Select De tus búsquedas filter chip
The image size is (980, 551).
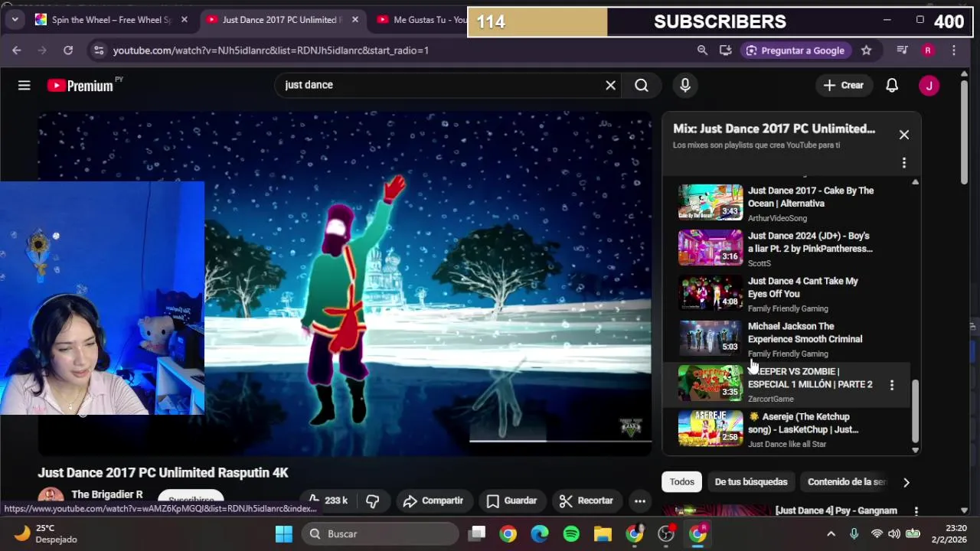750,482
